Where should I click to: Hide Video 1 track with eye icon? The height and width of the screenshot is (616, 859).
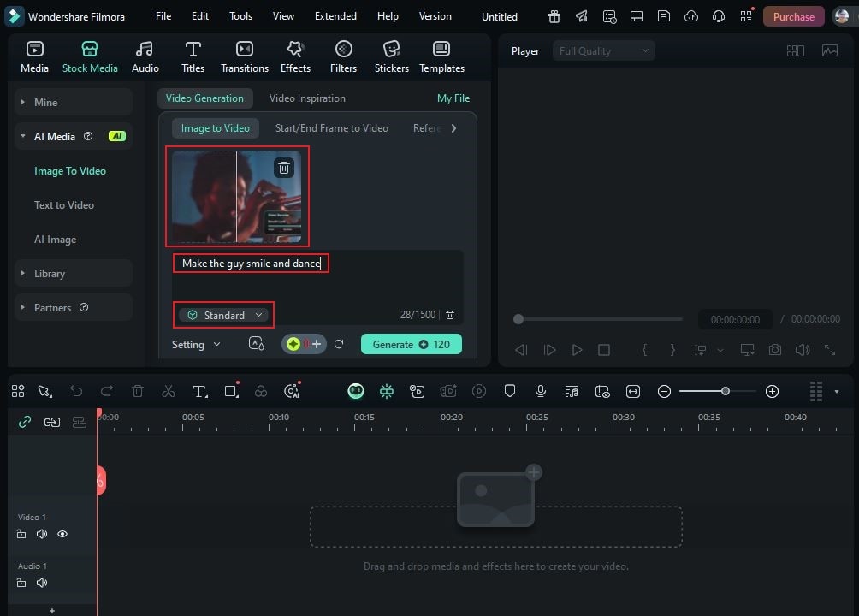click(x=62, y=534)
